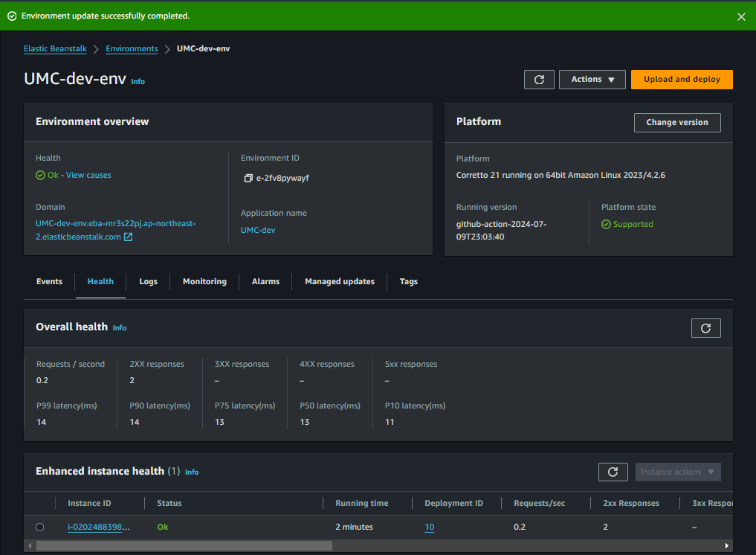
Task: Open the Instance actions dropdown
Action: point(678,472)
